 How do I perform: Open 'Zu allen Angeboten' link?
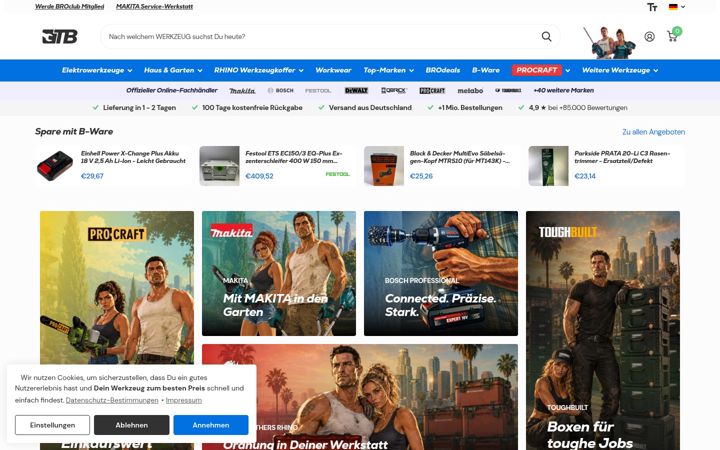(x=653, y=132)
